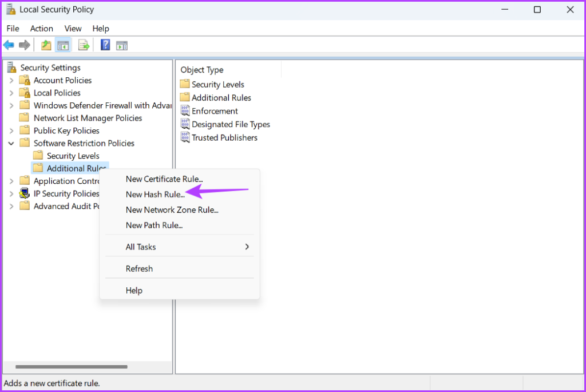The width and height of the screenshot is (586, 392).
Task: Select Designated File Types text entry
Action: click(231, 124)
